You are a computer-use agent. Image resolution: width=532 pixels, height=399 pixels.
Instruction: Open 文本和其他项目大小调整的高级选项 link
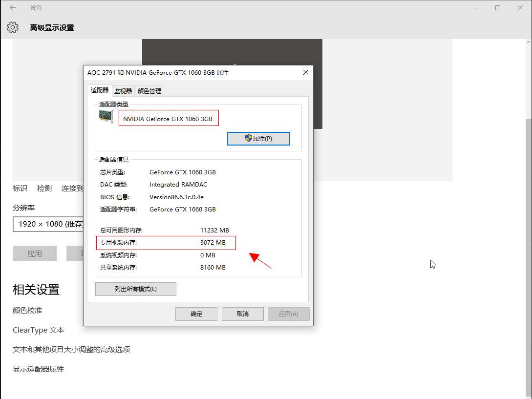71,350
